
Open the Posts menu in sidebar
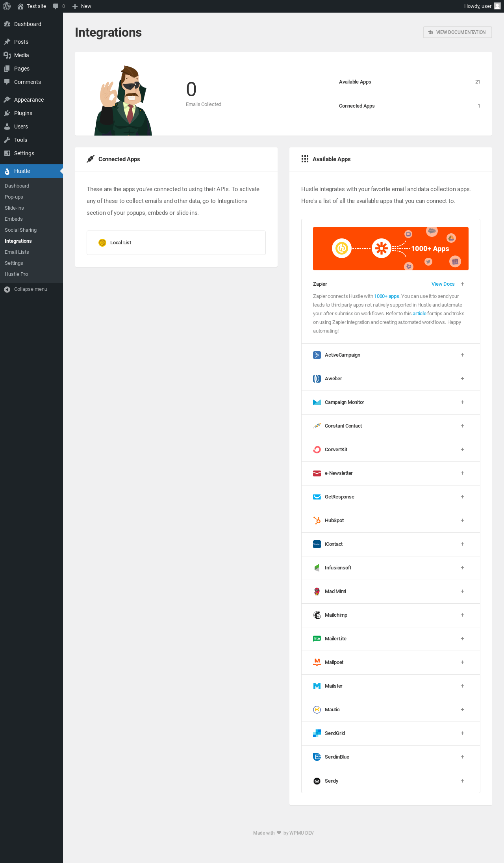tap(31, 42)
